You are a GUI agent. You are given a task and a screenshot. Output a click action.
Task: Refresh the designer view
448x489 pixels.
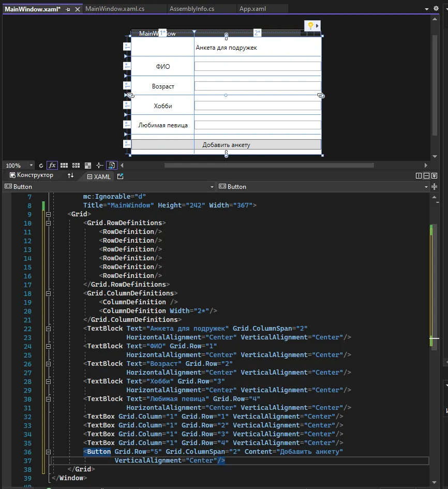point(41,166)
